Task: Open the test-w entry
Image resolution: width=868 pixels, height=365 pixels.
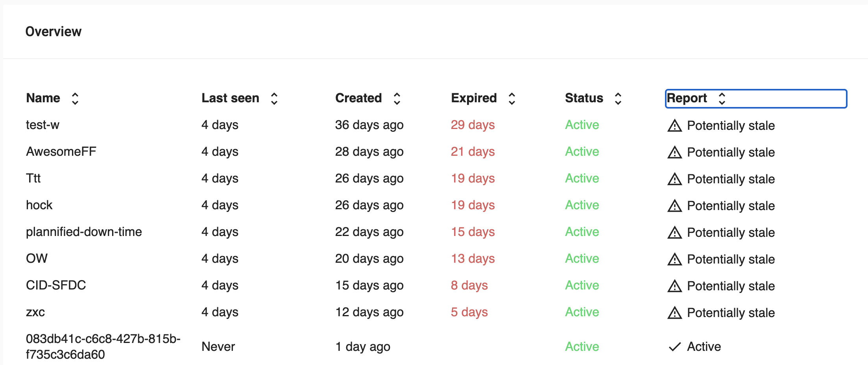Action: [42, 125]
